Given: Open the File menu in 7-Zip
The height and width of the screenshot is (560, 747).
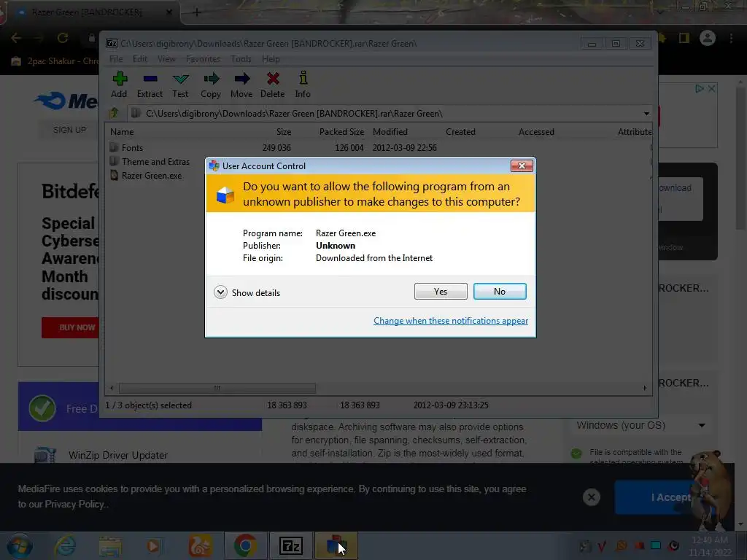Looking at the screenshot, I should click(x=116, y=59).
